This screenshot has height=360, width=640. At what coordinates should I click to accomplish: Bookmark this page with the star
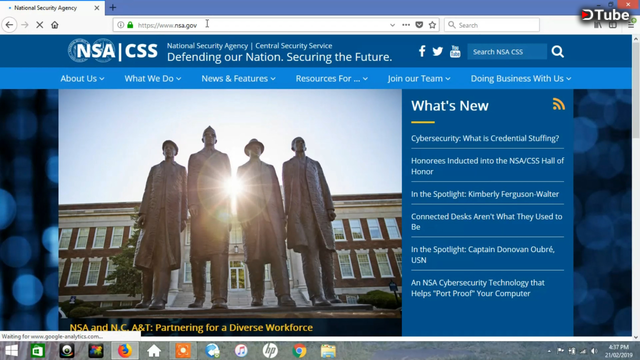[x=432, y=25]
